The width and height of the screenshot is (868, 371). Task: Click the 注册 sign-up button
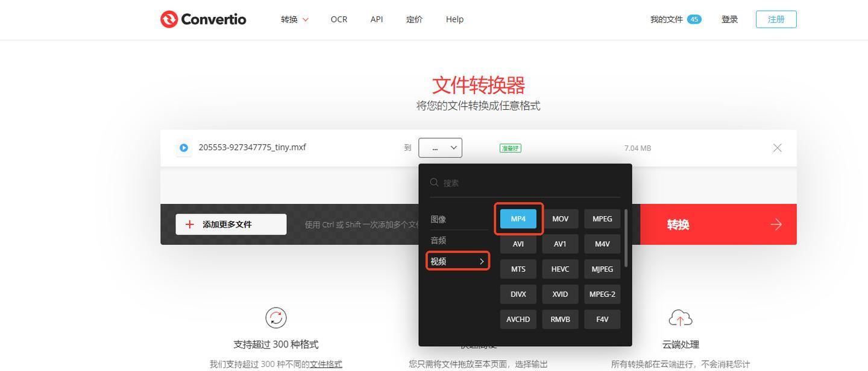tap(776, 19)
